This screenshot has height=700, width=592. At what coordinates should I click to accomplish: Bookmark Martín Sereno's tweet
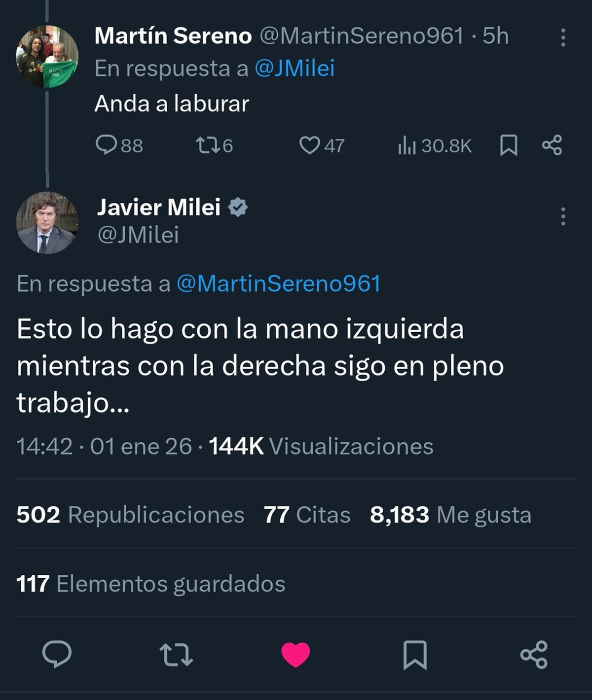pos(509,145)
